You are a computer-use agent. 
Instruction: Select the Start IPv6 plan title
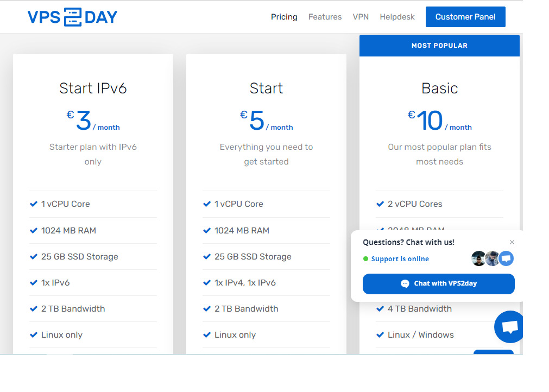pyautogui.click(x=93, y=88)
